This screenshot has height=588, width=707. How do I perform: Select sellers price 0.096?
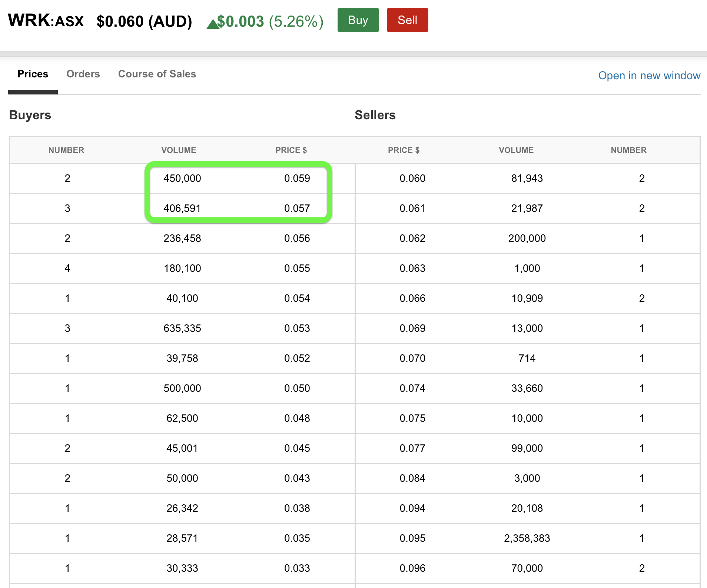[x=412, y=568]
